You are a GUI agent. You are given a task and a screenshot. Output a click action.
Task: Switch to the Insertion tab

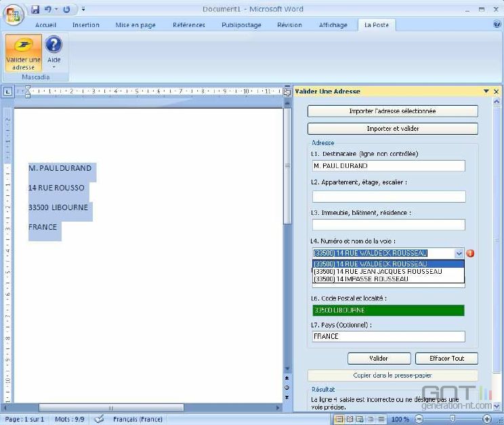(86, 25)
